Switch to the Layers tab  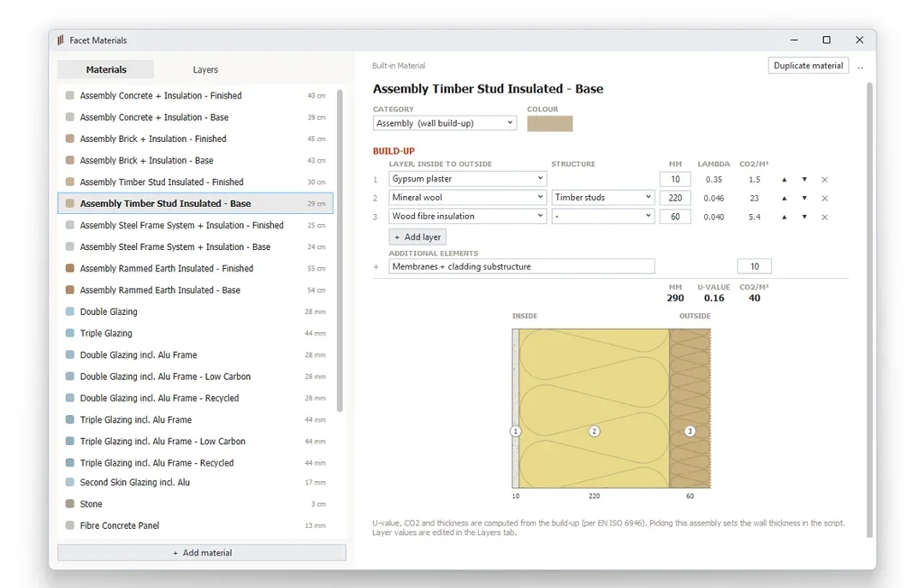click(x=205, y=69)
